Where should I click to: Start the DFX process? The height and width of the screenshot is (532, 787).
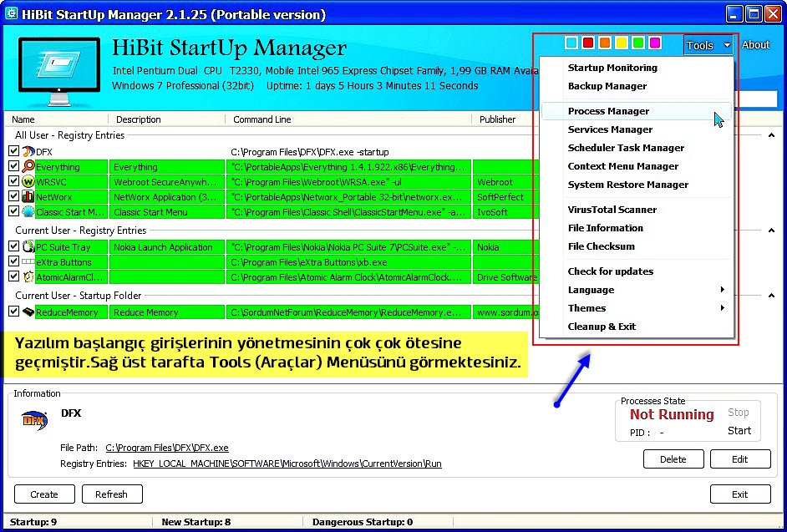739,431
